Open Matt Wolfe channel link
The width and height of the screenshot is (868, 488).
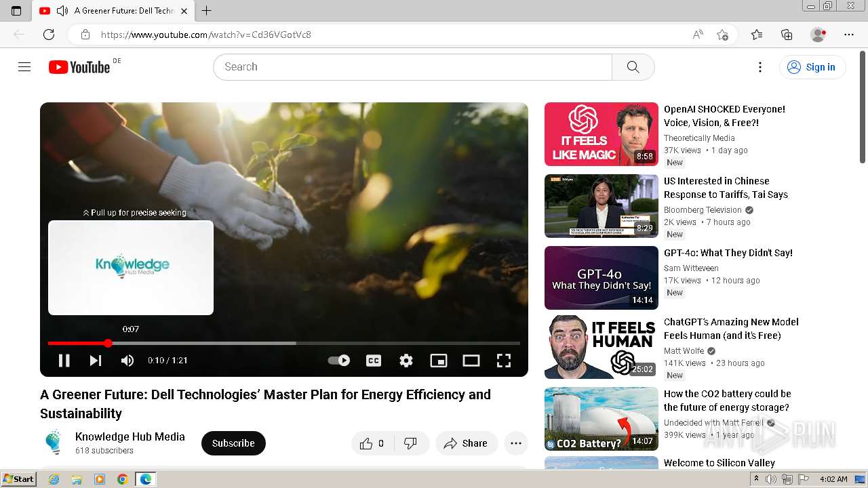point(684,351)
